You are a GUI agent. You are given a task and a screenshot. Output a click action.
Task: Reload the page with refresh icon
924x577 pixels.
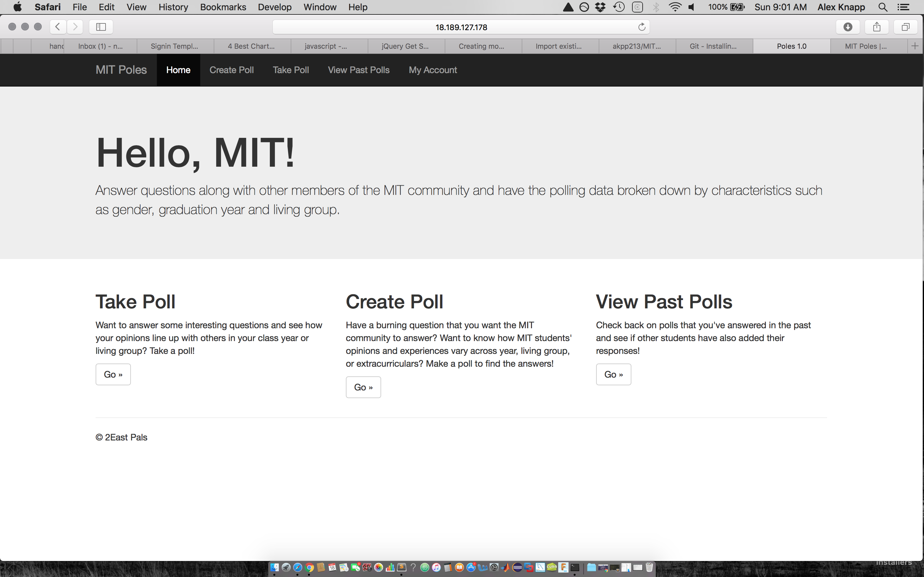tap(642, 27)
